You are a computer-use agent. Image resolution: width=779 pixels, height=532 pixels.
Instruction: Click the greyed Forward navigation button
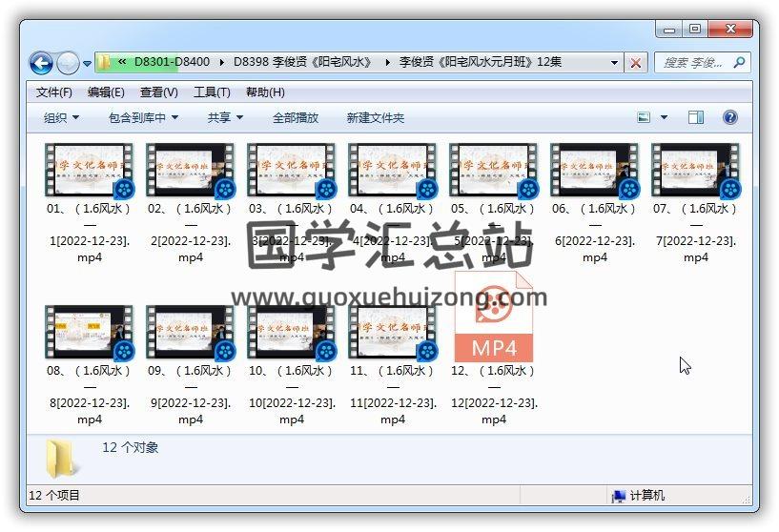coord(68,63)
